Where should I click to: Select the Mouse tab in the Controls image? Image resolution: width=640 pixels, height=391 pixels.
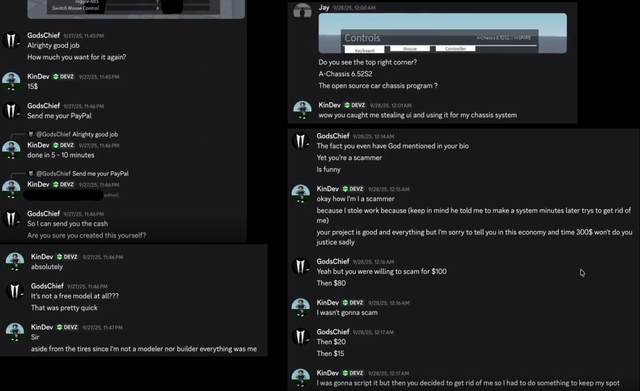(410, 49)
